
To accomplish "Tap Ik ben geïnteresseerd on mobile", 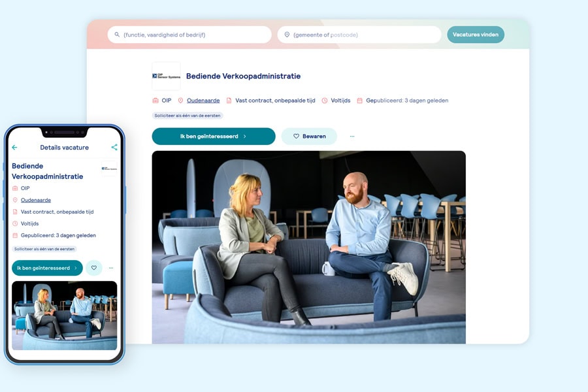I will pyautogui.click(x=47, y=268).
